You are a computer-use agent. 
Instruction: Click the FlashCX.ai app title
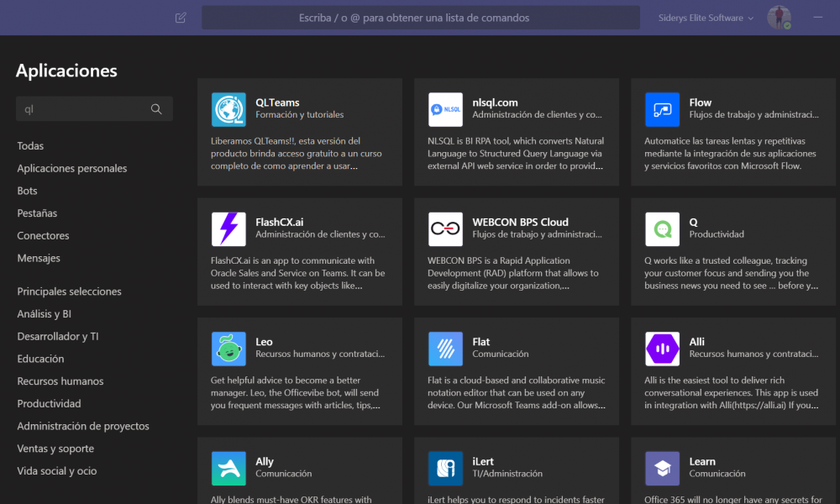(x=279, y=222)
